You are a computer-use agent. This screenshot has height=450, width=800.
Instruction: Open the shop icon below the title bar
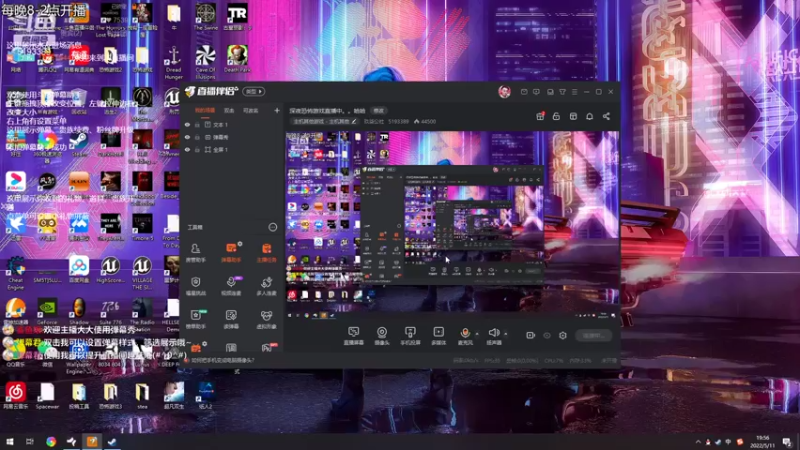[x=573, y=116]
